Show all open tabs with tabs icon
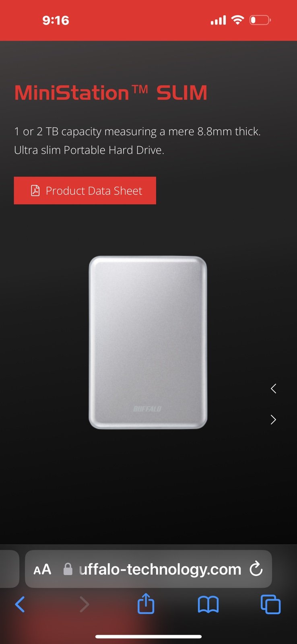This screenshot has height=644, width=297. pyautogui.click(x=271, y=604)
